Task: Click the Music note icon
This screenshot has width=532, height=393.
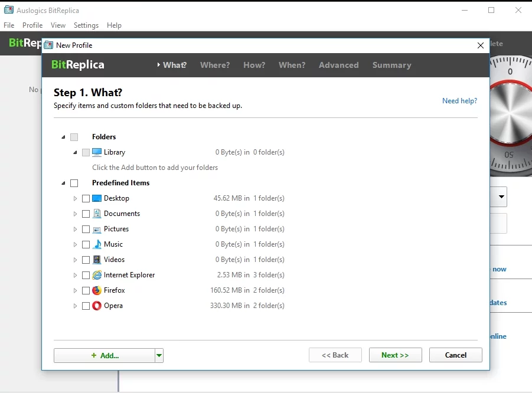Action: (x=97, y=244)
